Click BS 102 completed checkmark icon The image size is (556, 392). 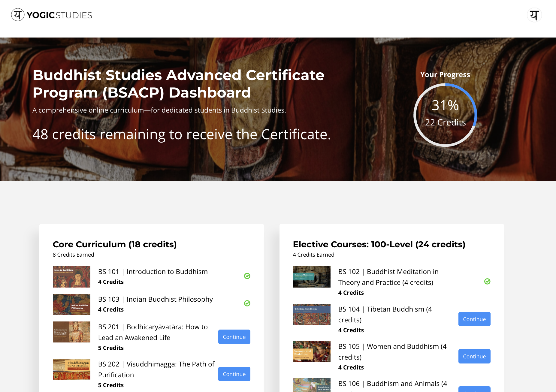click(x=487, y=281)
